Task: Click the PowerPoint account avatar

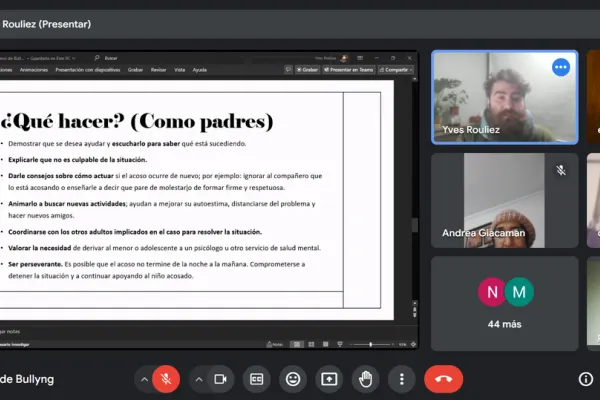Action: 344,58
